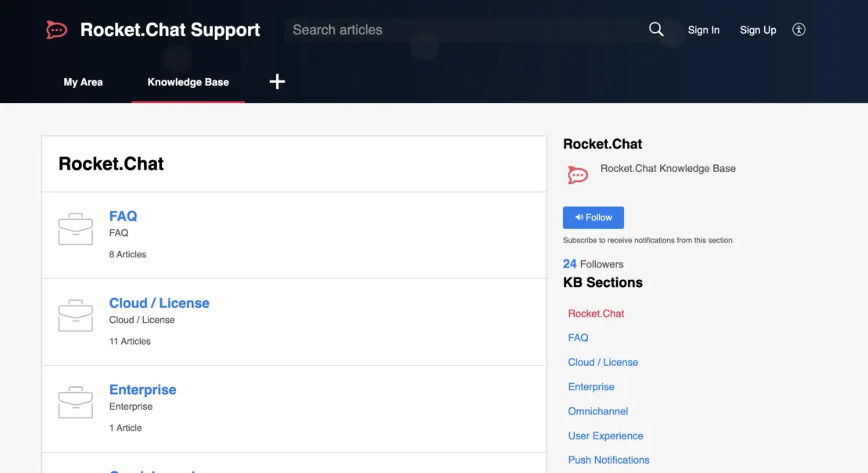Click the Rocket.Chat speech bubble icon in sidebar
This screenshot has width=868, height=473.
[x=577, y=174]
